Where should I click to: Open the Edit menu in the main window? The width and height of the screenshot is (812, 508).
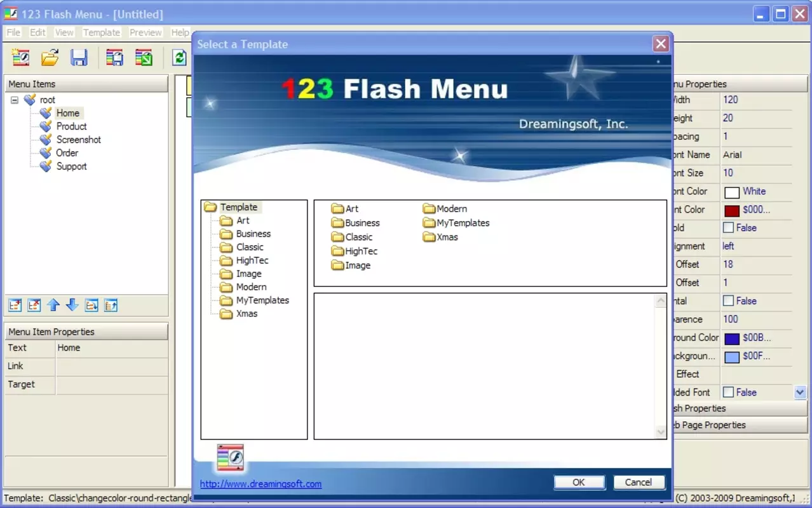37,32
